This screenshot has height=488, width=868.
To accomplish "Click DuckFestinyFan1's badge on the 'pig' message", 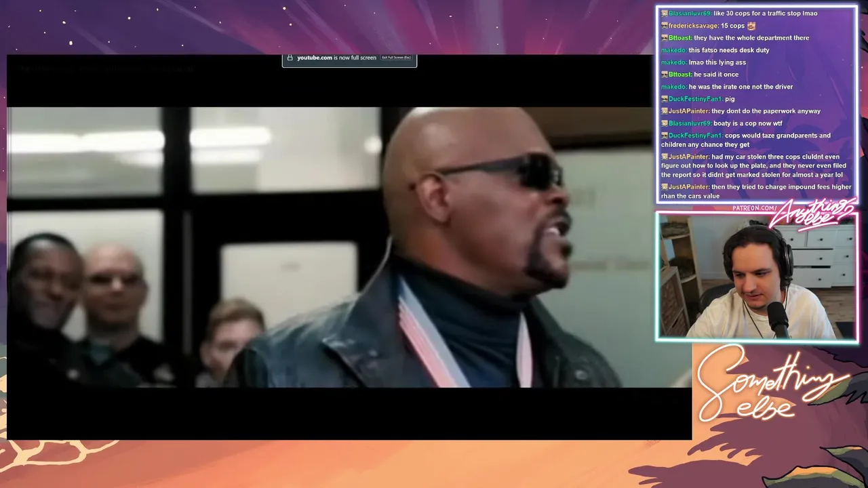I will coord(665,99).
